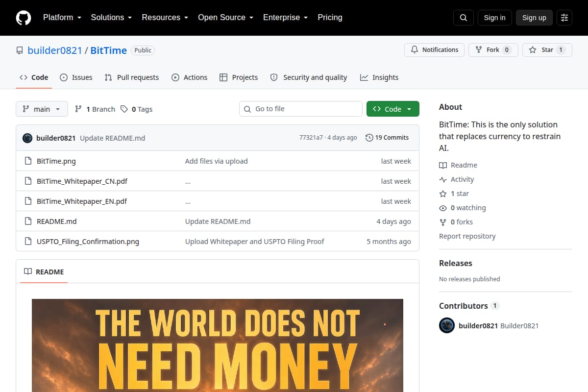Click the Releases heading link
The width and height of the screenshot is (588, 392).
point(456,264)
